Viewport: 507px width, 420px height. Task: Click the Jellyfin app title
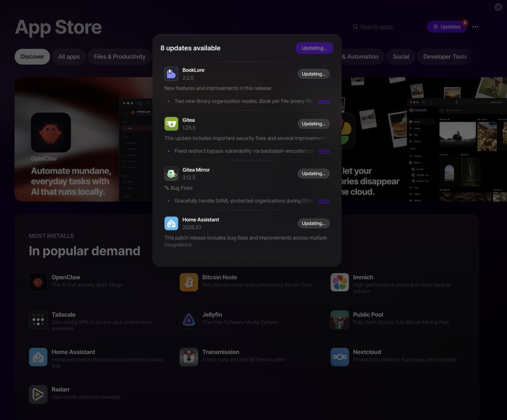pyautogui.click(x=212, y=314)
